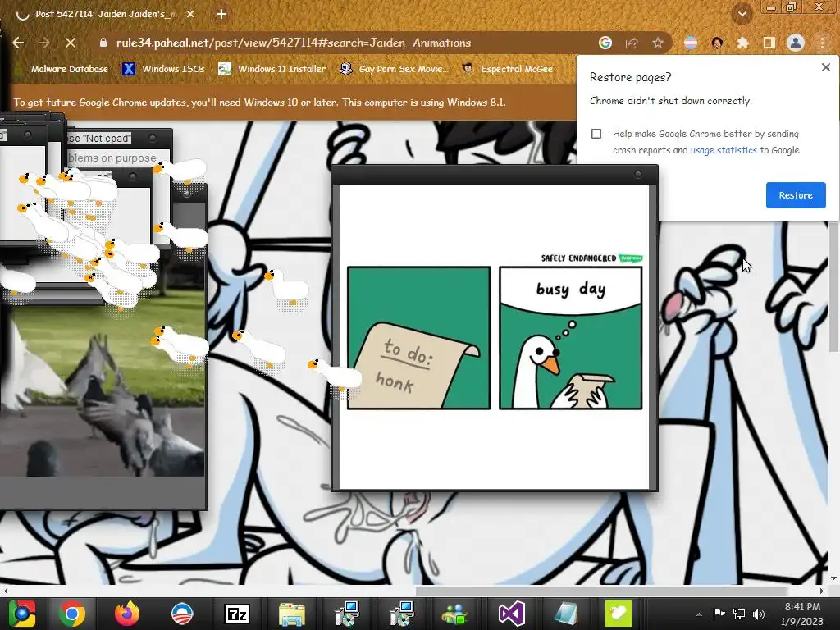Viewport: 840px width, 630px height.
Task: Open Google Chrome from the taskbar
Action: pyautogui.click(x=72, y=614)
